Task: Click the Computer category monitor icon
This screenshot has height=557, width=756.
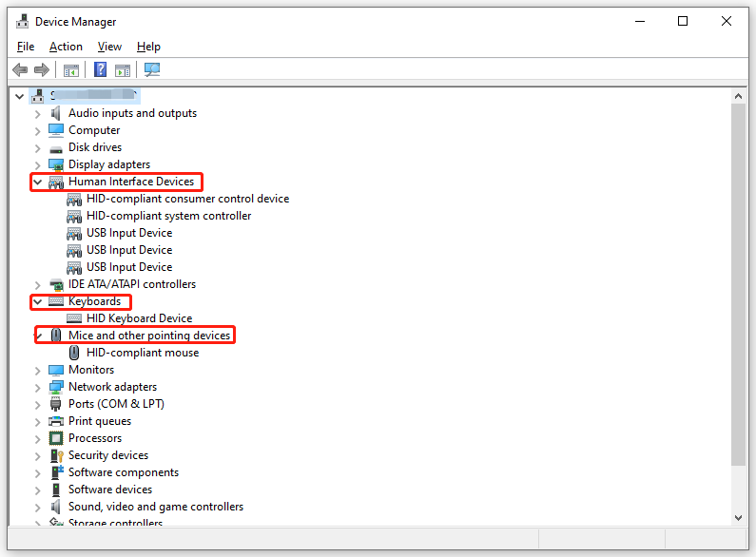Action: point(56,130)
